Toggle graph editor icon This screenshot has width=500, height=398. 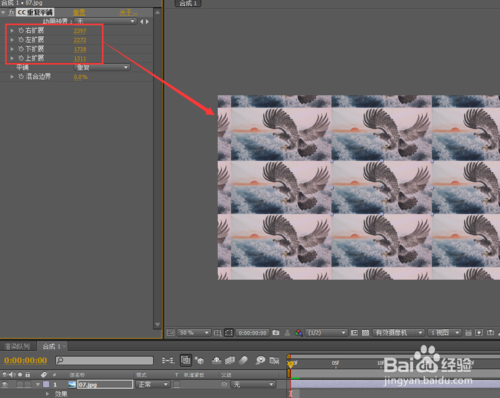[x=274, y=360]
